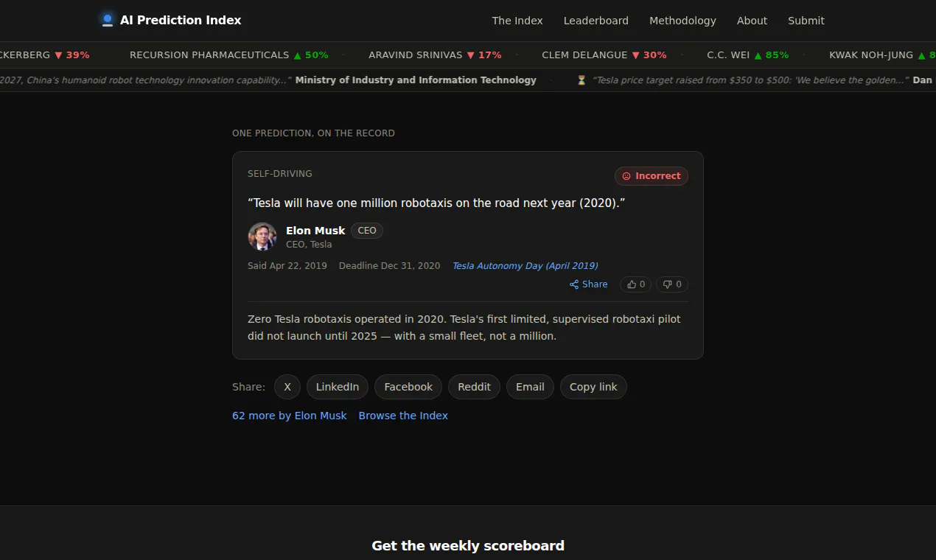Click the Said Apr 22, 2019 date
Viewport: 936px width, 560px height.
(287, 266)
